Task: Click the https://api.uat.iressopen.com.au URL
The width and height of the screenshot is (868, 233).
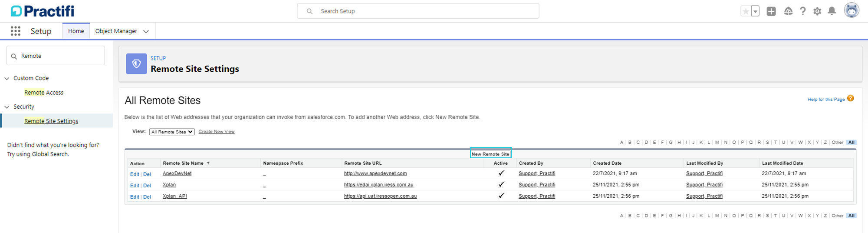Action: point(381,196)
